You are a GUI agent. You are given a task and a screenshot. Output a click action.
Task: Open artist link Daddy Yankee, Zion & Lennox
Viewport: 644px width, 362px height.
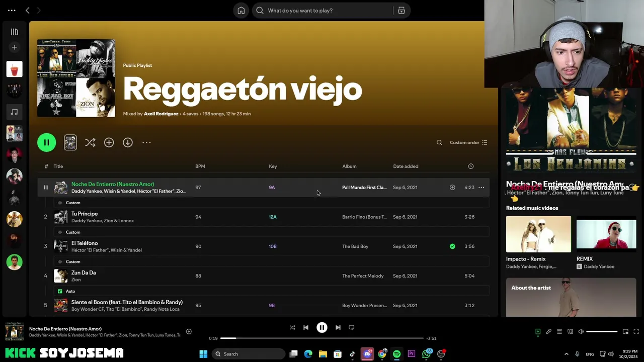coord(103,221)
